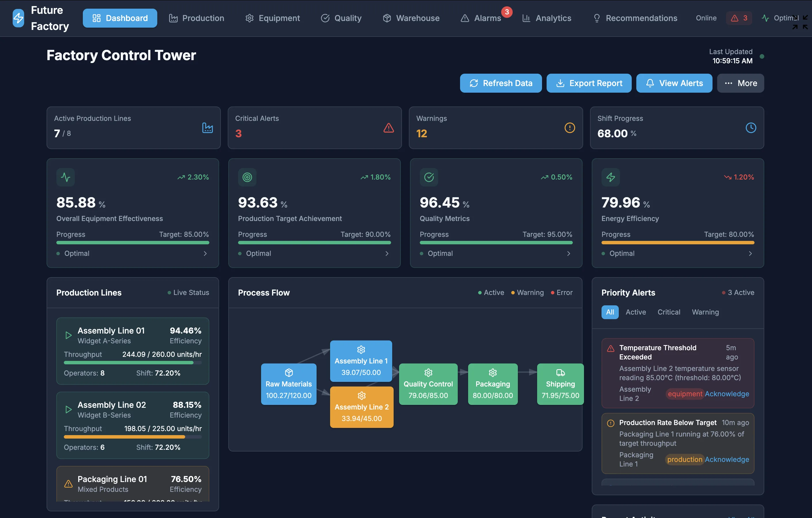Click the Future Factory lightning bolt logo
The image size is (812, 518).
coord(19,18)
